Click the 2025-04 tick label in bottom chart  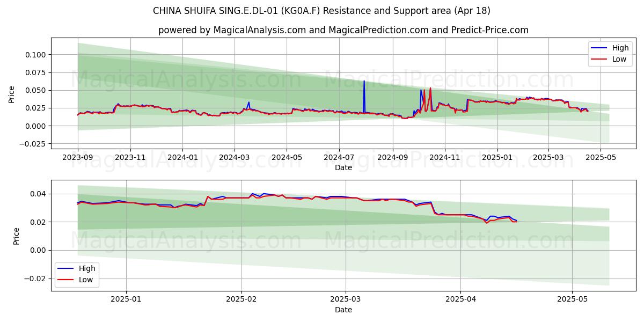click(461, 300)
